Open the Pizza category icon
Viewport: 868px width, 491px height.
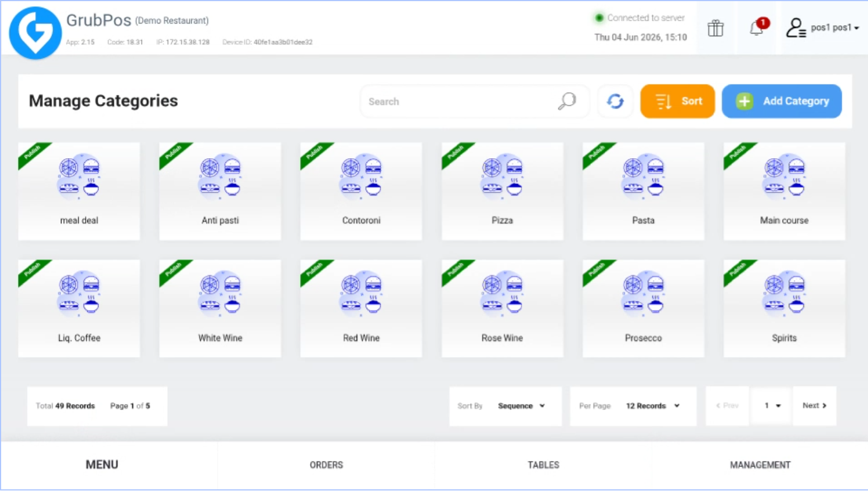point(502,177)
